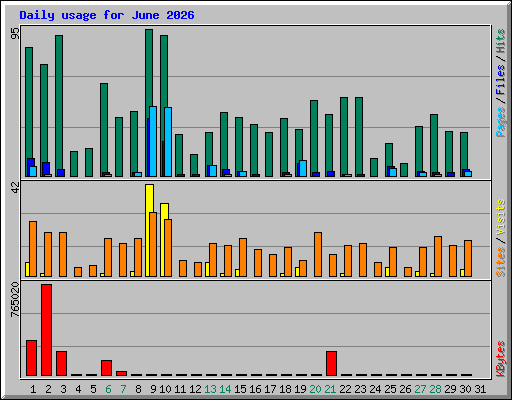Screen dimensions: 512x400
Task: Click the weekend day label '6'
Action: coord(108,389)
